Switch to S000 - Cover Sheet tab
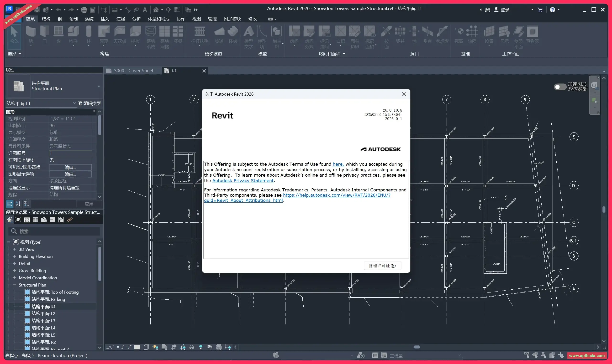 (133, 71)
